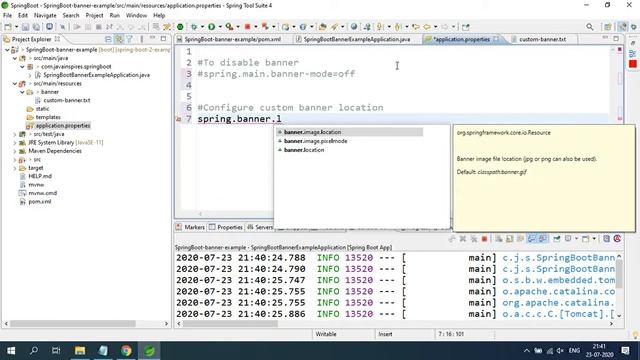Screen dimensions: 640x360
Task: Open File Explorer from the taskbar
Action: point(80,351)
